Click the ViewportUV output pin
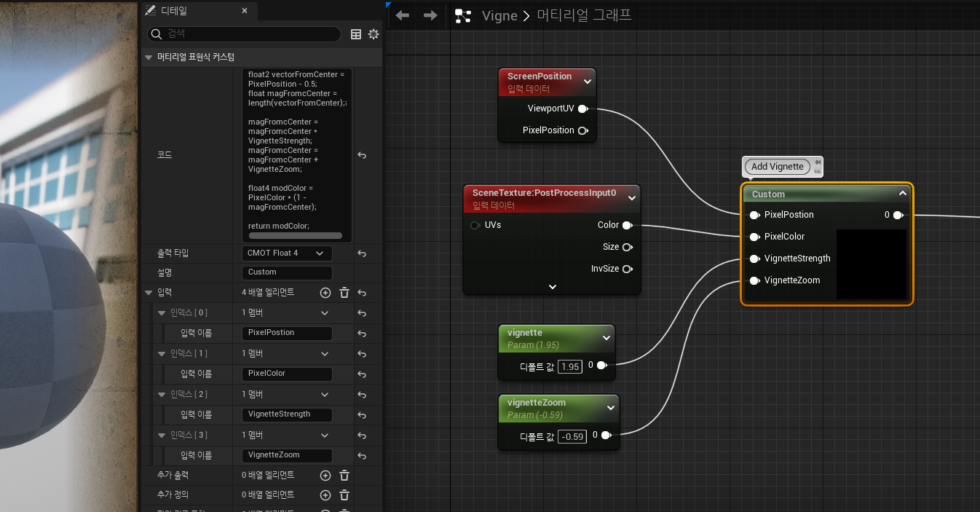Viewport: 980px width, 512px height. 583,109
